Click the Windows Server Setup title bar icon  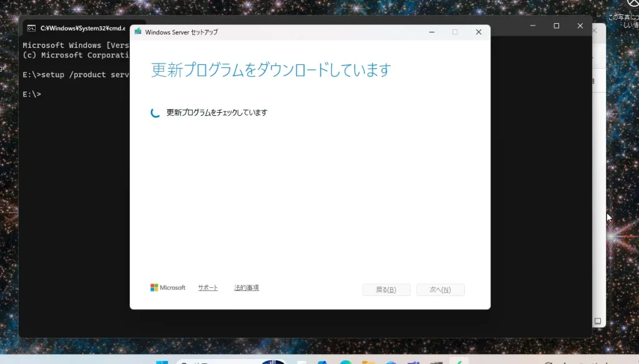138,32
